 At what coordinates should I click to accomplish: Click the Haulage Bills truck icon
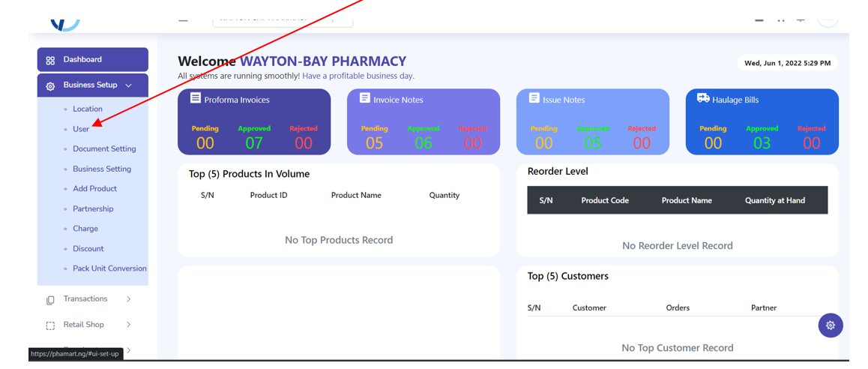click(703, 98)
